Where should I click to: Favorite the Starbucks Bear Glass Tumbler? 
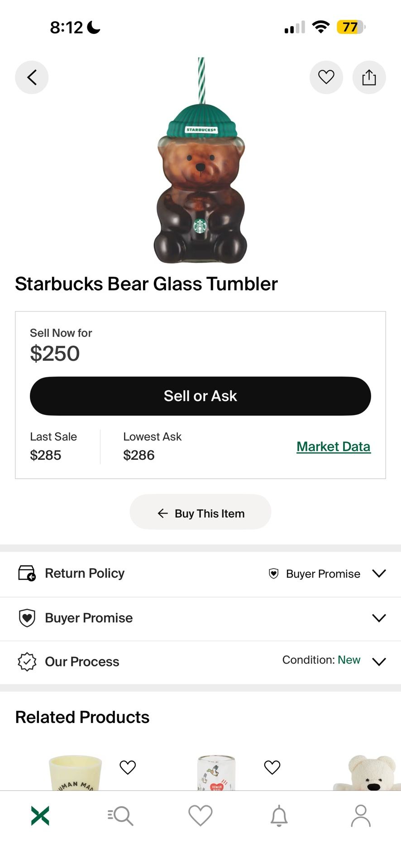[x=326, y=77]
